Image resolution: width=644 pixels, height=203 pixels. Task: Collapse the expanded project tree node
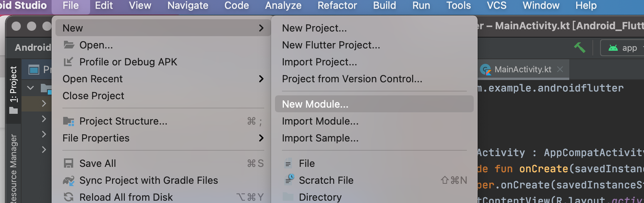(x=30, y=88)
